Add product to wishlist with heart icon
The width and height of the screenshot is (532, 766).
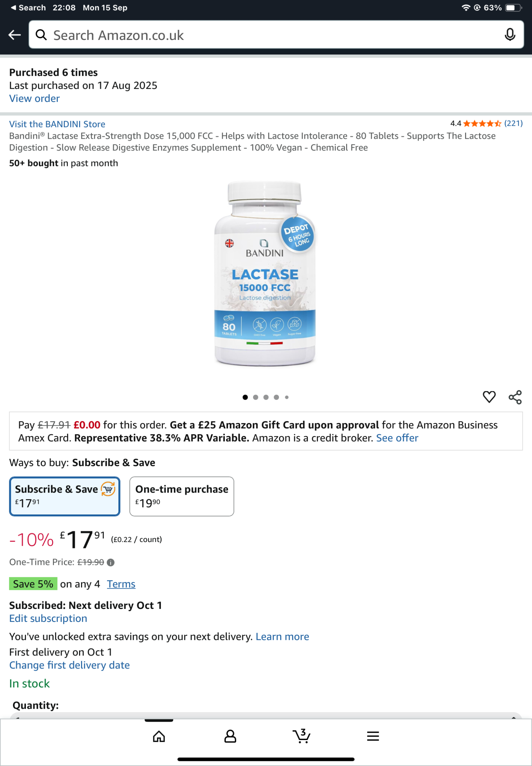point(489,397)
